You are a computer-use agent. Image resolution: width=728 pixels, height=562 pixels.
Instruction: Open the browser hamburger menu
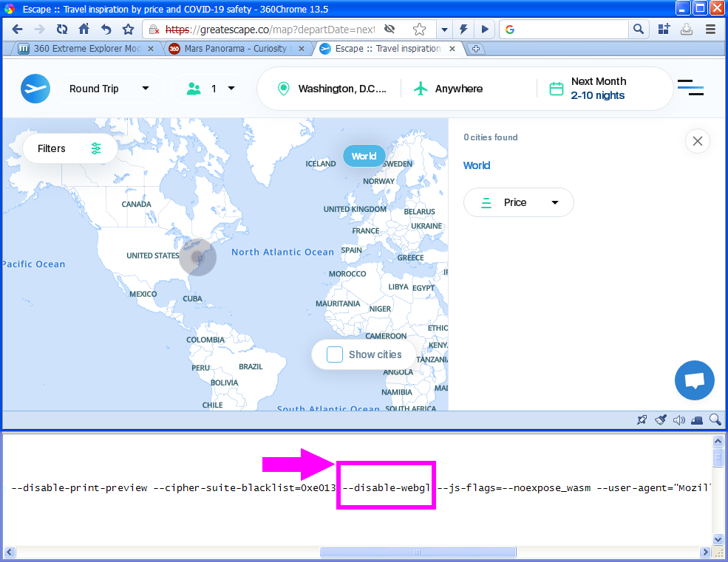(x=710, y=30)
